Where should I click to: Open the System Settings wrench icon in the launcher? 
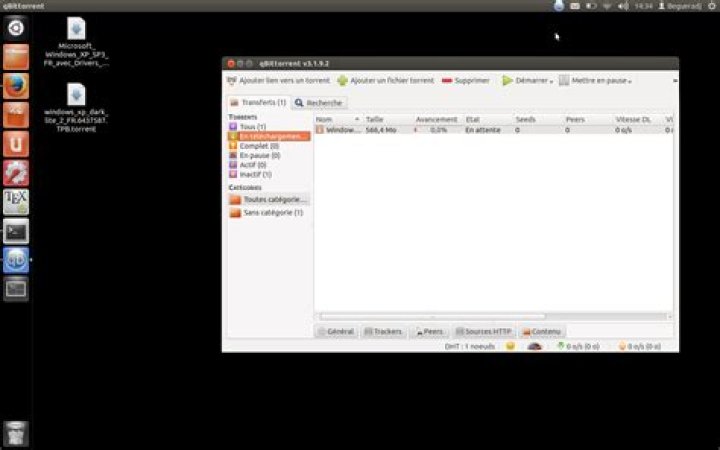tap(16, 173)
